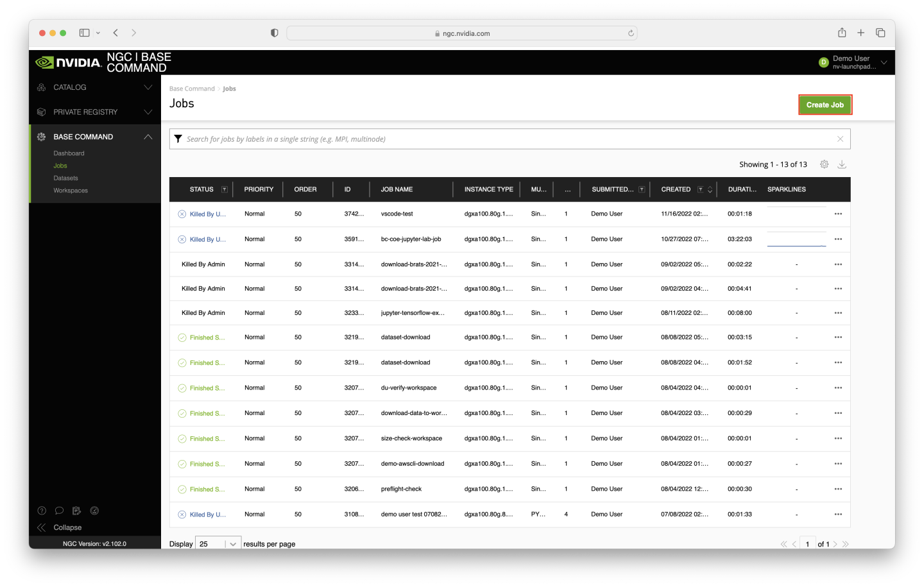The image size is (924, 587).
Task: Click the Status column filter icon
Action: (x=225, y=189)
